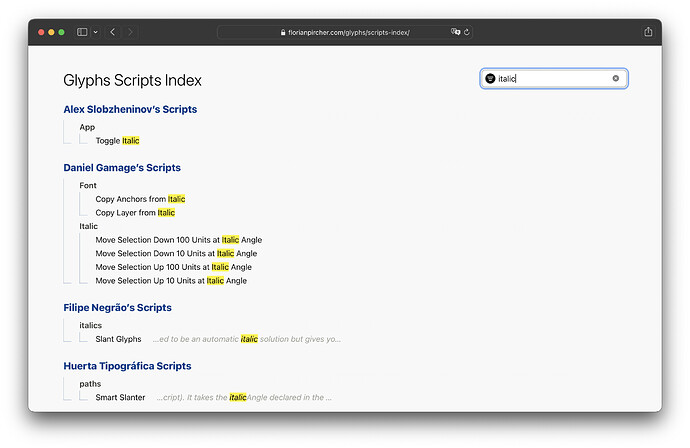The image size is (690, 448).
Task: Select the italics folder row
Action: click(91, 325)
